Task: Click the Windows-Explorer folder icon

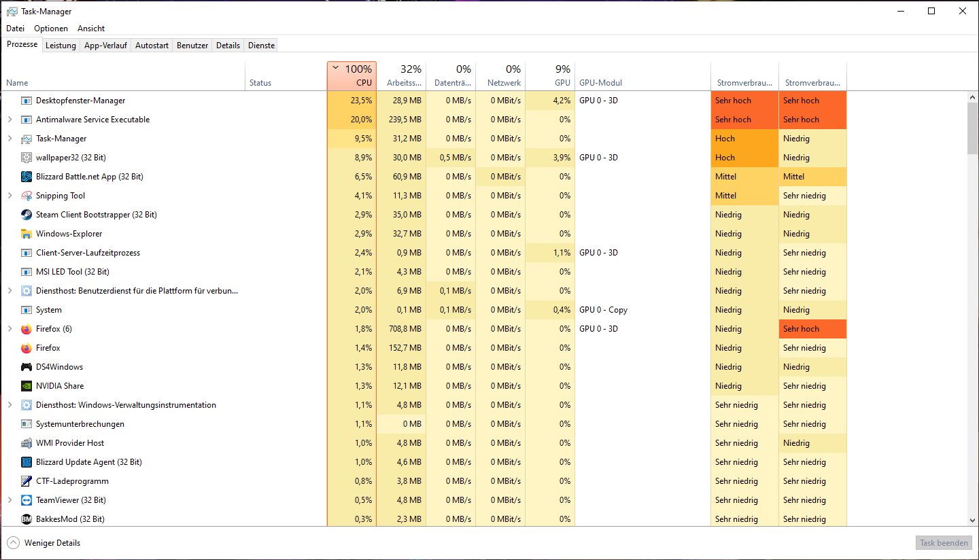Action: 27,234
